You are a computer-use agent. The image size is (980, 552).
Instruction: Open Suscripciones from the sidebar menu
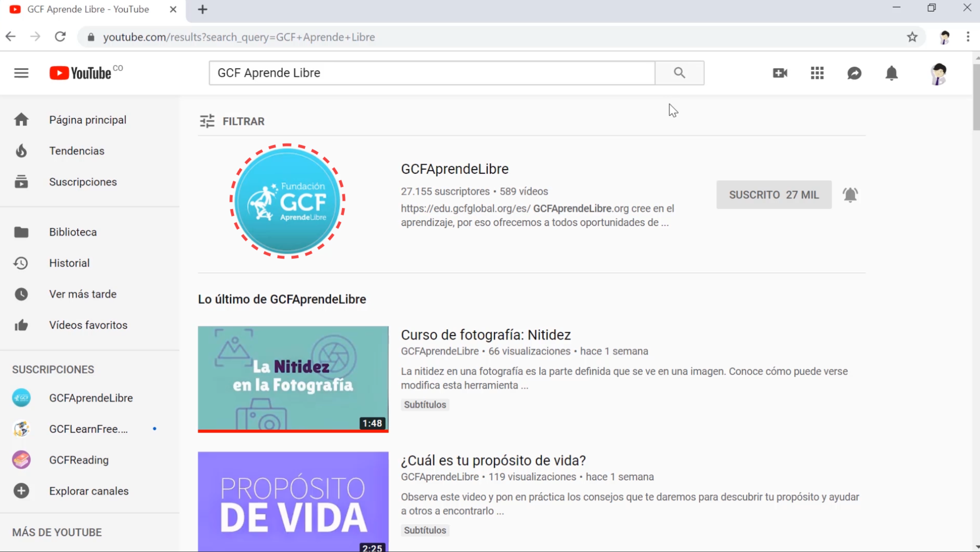click(83, 182)
